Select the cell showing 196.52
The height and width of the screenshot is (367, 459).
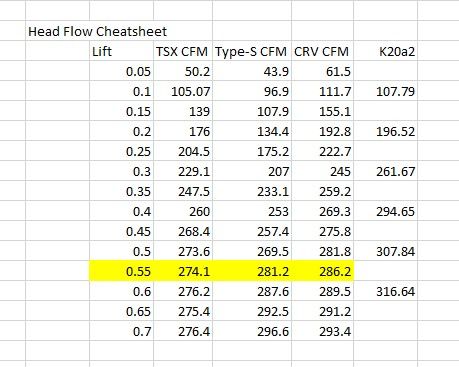point(385,131)
